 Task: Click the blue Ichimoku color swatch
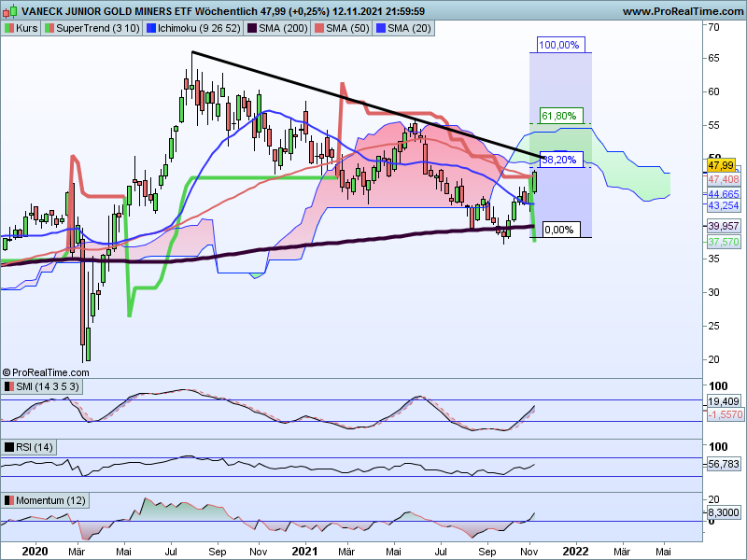(x=151, y=29)
